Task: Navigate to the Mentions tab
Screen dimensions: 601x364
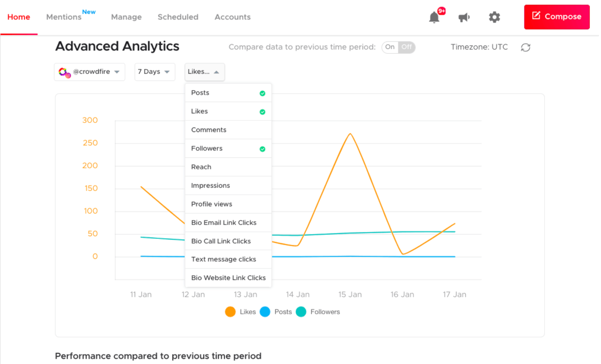Action: click(64, 17)
